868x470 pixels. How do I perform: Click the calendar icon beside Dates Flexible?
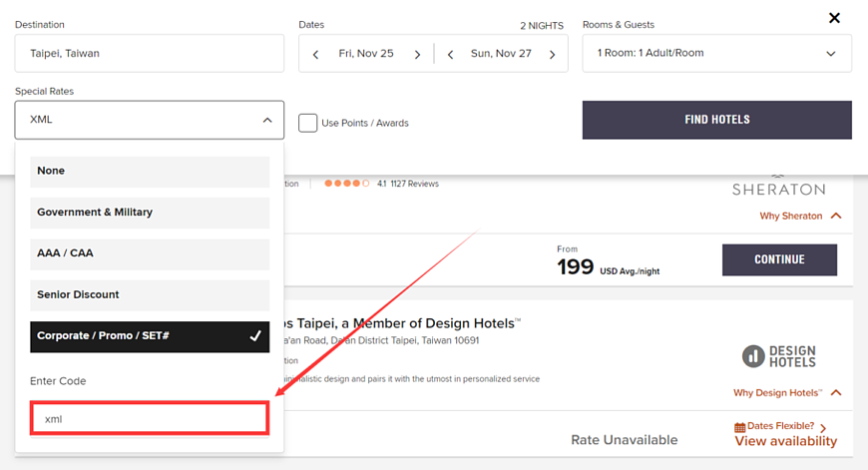(739, 427)
